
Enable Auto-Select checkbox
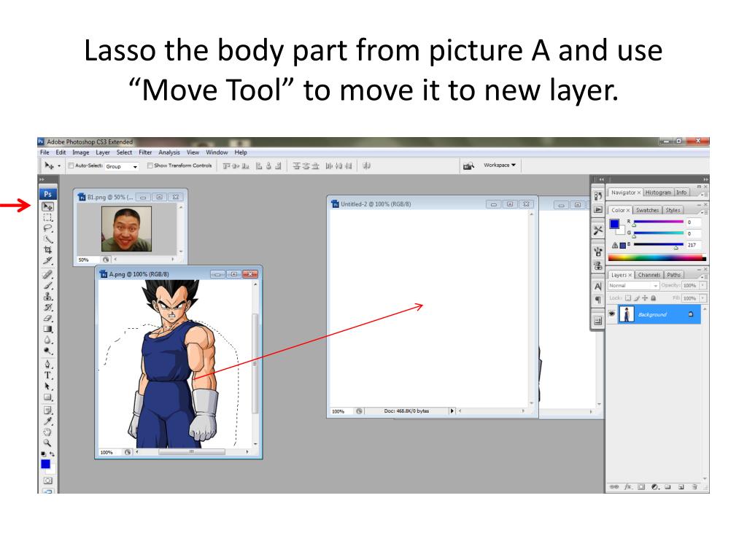[71, 166]
